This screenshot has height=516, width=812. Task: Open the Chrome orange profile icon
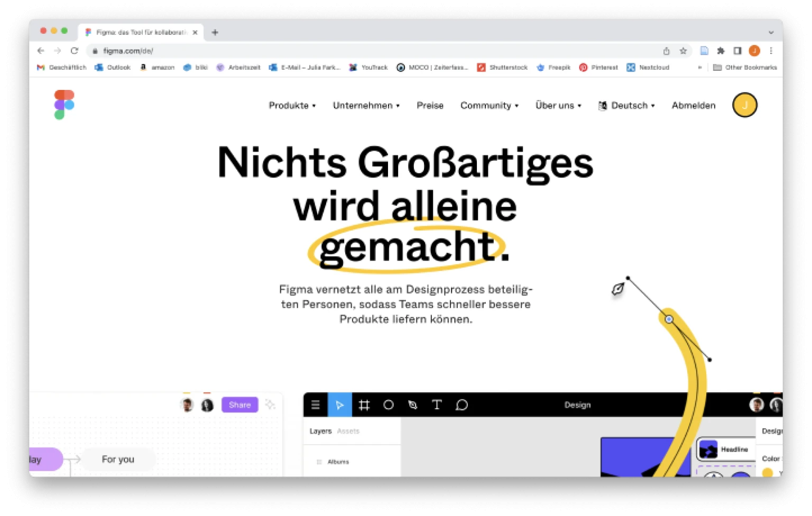click(x=754, y=51)
